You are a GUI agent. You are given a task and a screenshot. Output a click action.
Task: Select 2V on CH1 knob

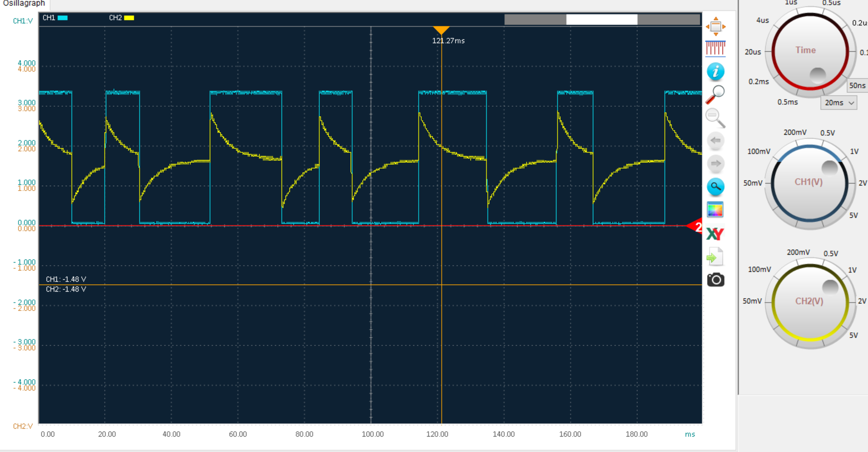(863, 183)
